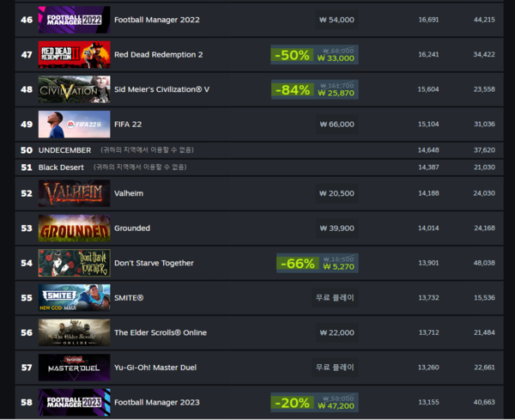This screenshot has width=515, height=420.
Task: Click the -20% discount for Football Manager 2023
Action: click(292, 402)
